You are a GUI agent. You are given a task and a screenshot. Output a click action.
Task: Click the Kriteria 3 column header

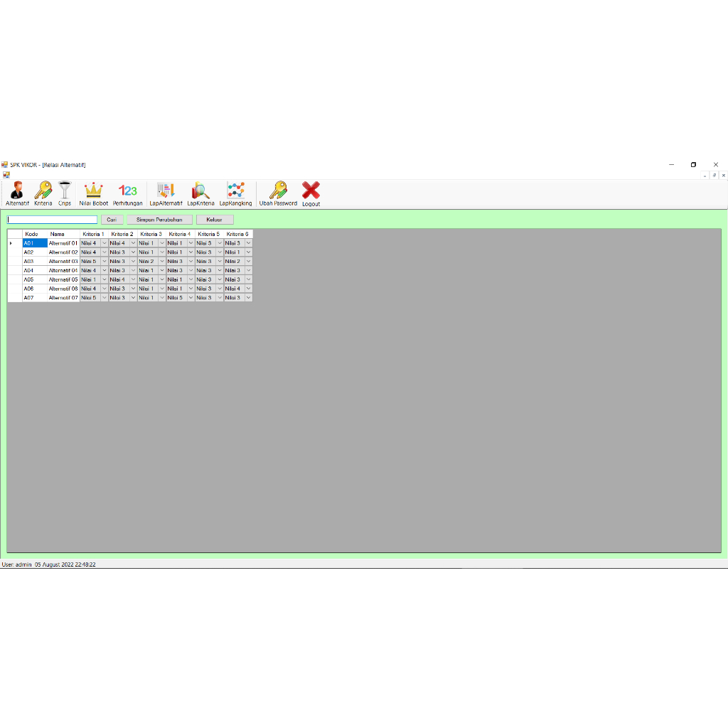[151, 234]
